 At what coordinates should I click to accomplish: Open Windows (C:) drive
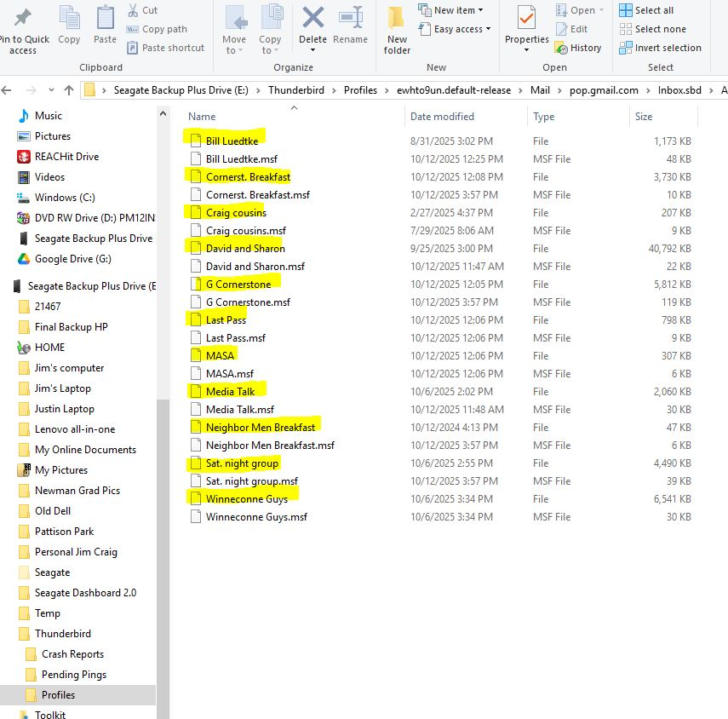[x=55, y=198]
